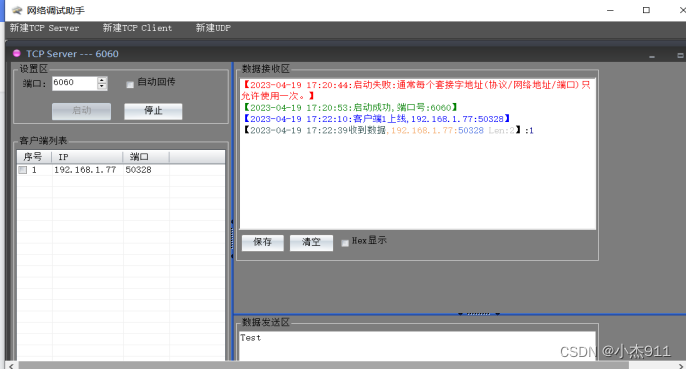Minimize the TCP Server sub-window
The width and height of the screenshot is (687, 369).
tap(652, 56)
